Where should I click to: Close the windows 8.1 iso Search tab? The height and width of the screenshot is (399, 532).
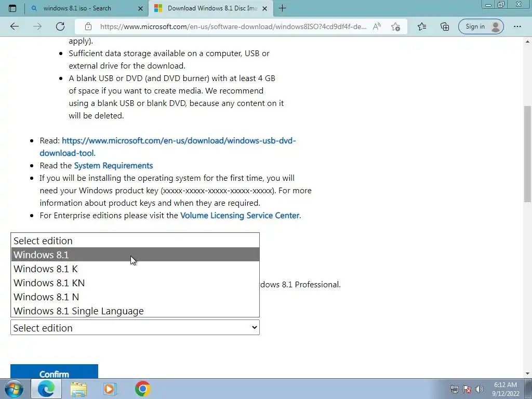140,8
